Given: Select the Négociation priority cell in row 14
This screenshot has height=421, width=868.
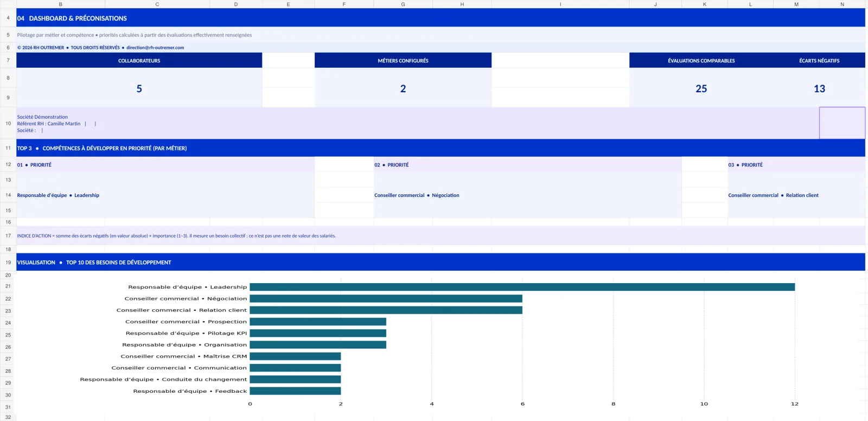Looking at the screenshot, I should [527, 195].
